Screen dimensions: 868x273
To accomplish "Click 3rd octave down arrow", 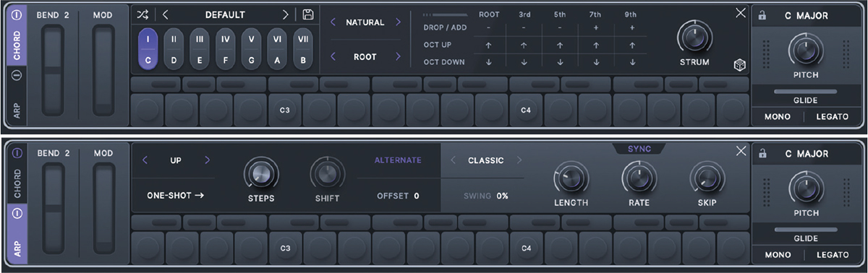I will [524, 62].
